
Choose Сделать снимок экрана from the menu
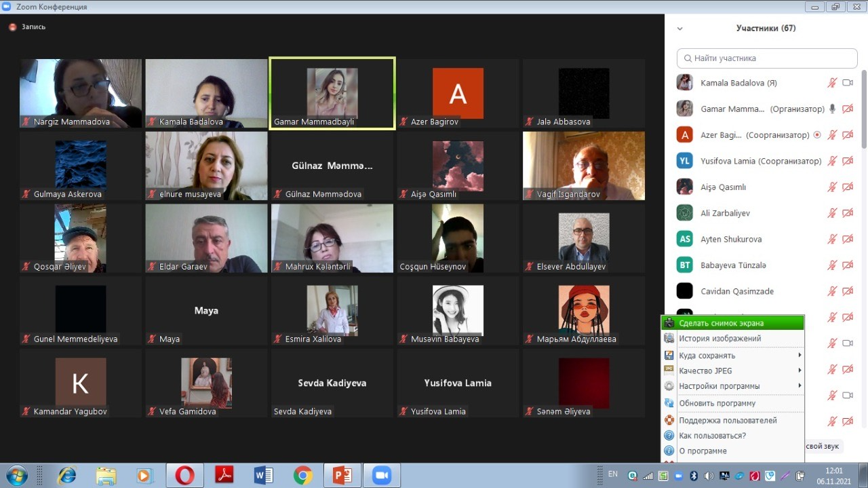tap(732, 323)
